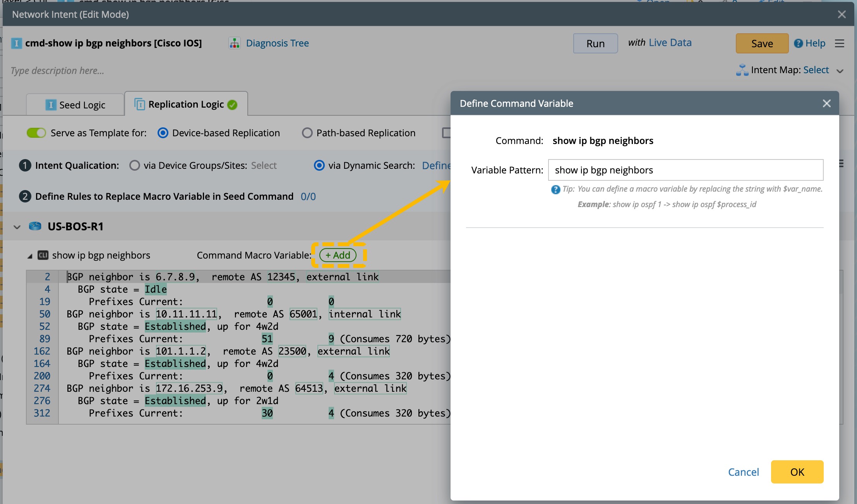Click the Variable Pattern text field
Screen dimensions: 857x504
[x=685, y=170]
